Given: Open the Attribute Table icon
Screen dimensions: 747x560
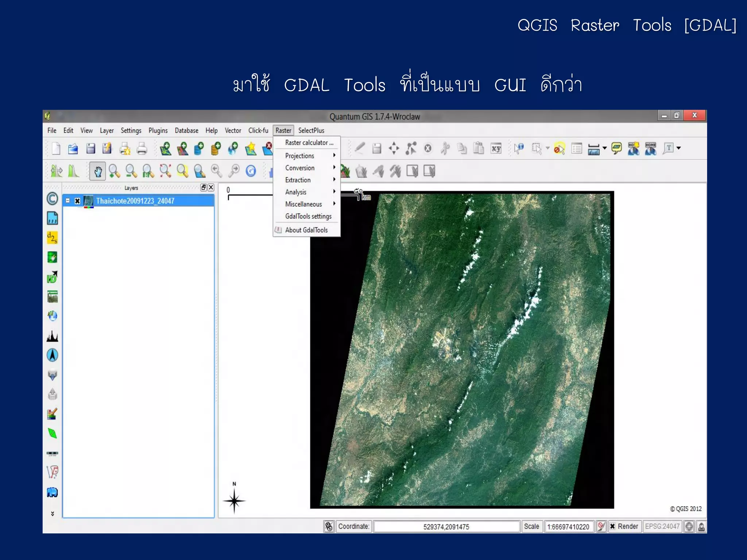Looking at the screenshot, I should (x=577, y=148).
